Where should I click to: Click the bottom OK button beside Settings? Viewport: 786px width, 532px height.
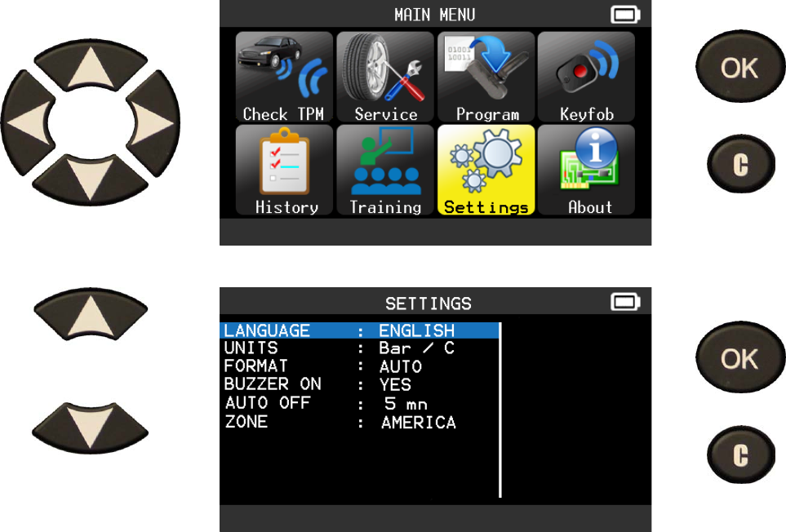pos(739,357)
